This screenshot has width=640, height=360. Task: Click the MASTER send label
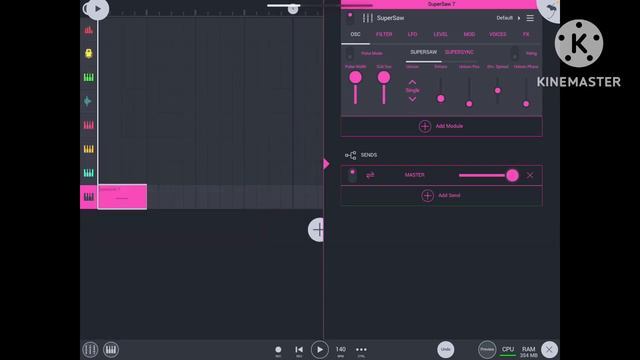click(414, 175)
